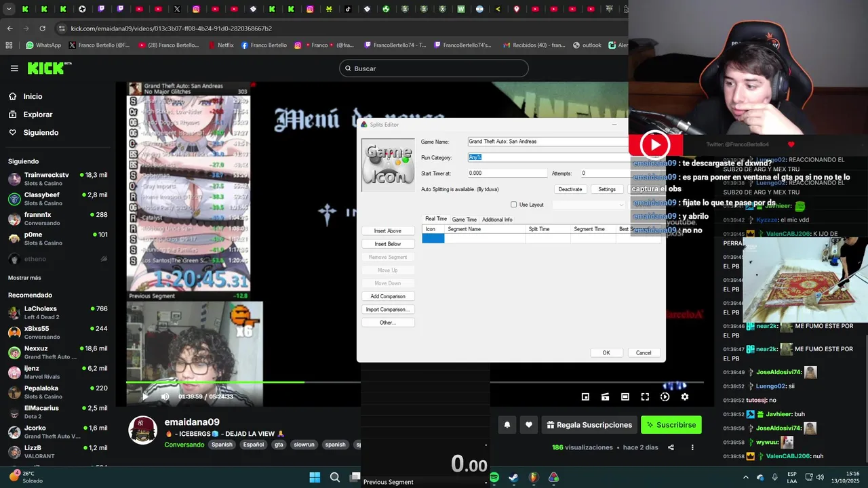The image size is (868, 488).
Task: Click the green Suscribirse button
Action: tap(671, 425)
